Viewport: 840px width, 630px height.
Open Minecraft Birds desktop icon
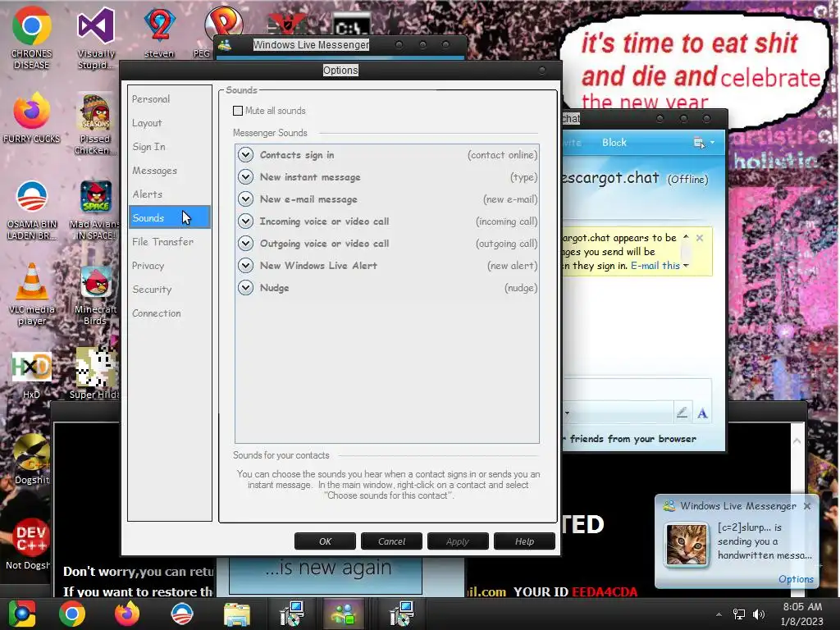tap(95, 294)
